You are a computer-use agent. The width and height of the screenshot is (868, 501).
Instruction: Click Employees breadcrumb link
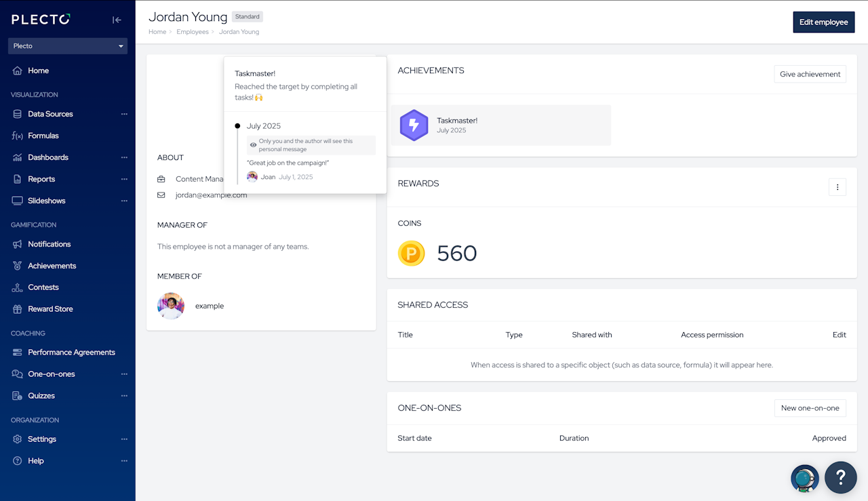(x=193, y=32)
